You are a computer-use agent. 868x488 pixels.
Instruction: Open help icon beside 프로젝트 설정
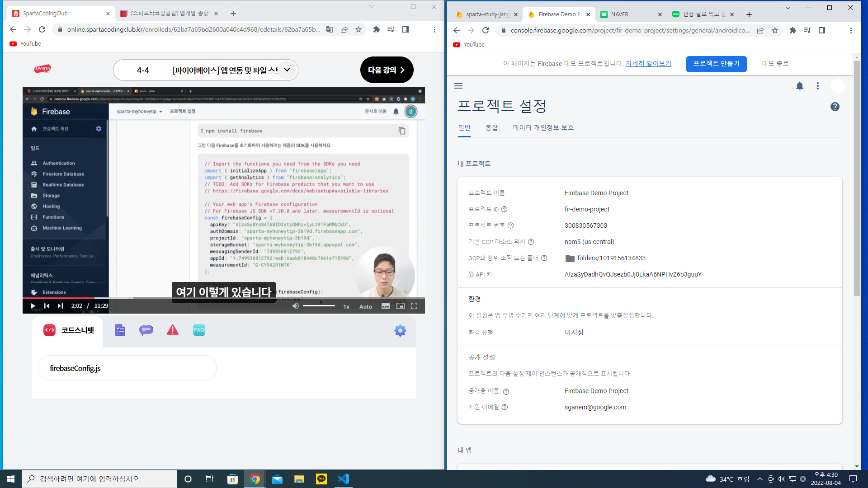835,107
